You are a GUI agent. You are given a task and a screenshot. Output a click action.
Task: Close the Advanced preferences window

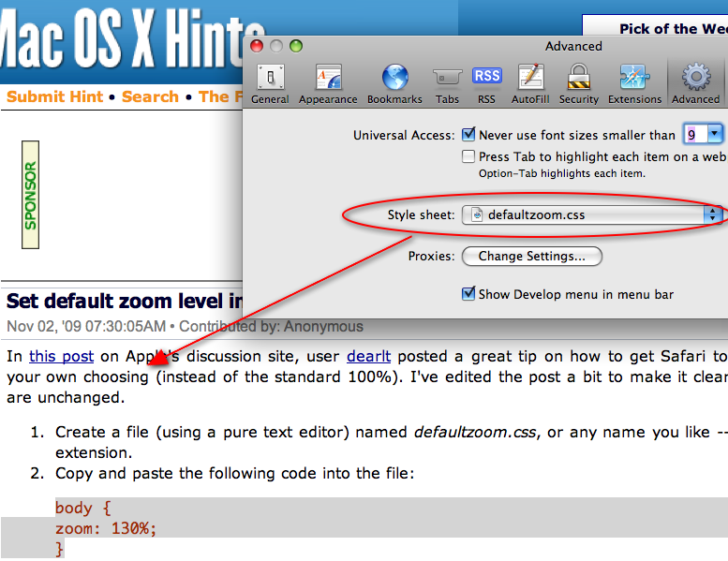(x=257, y=46)
